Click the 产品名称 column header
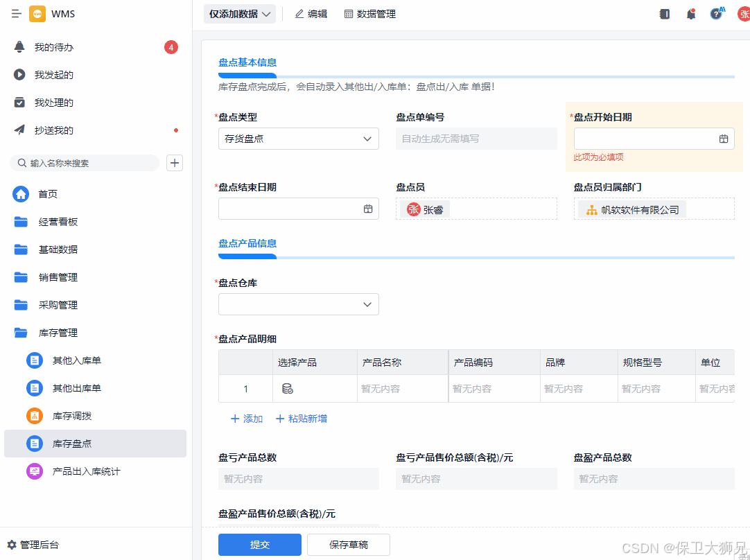This screenshot has height=560, width=750. (x=403, y=362)
